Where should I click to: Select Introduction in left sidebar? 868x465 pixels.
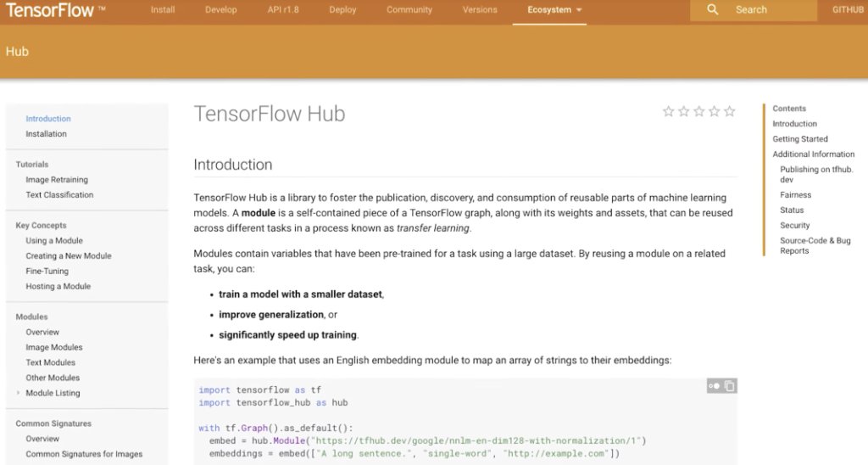(48, 119)
